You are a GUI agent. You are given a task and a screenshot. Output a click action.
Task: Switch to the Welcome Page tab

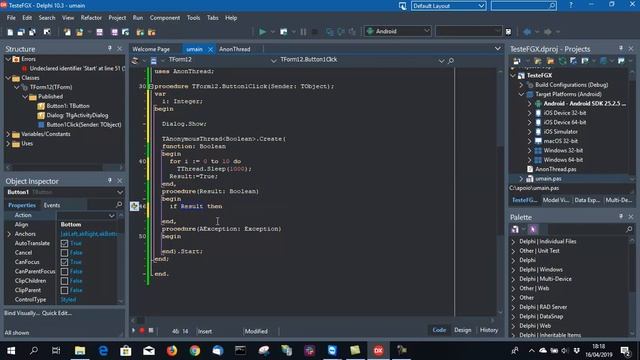151,49
